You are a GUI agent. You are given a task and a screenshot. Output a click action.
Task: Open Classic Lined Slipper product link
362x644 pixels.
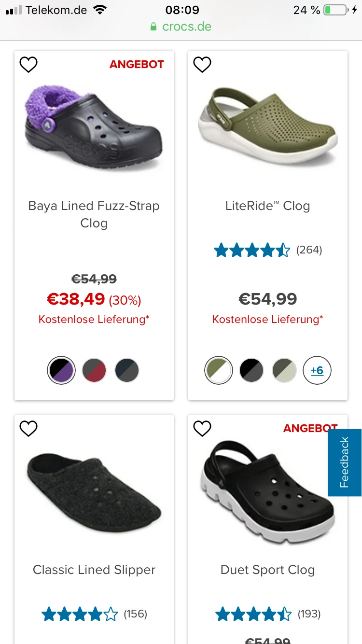(94, 570)
